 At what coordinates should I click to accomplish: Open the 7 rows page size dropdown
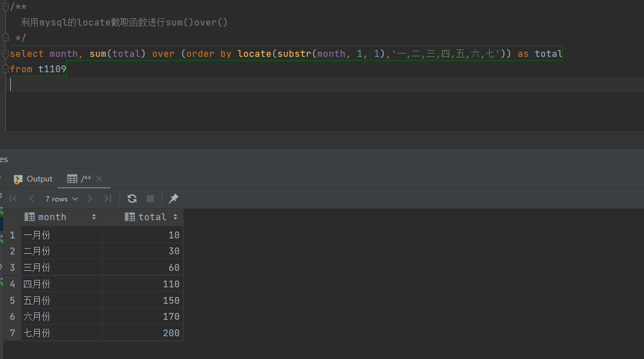click(x=61, y=199)
